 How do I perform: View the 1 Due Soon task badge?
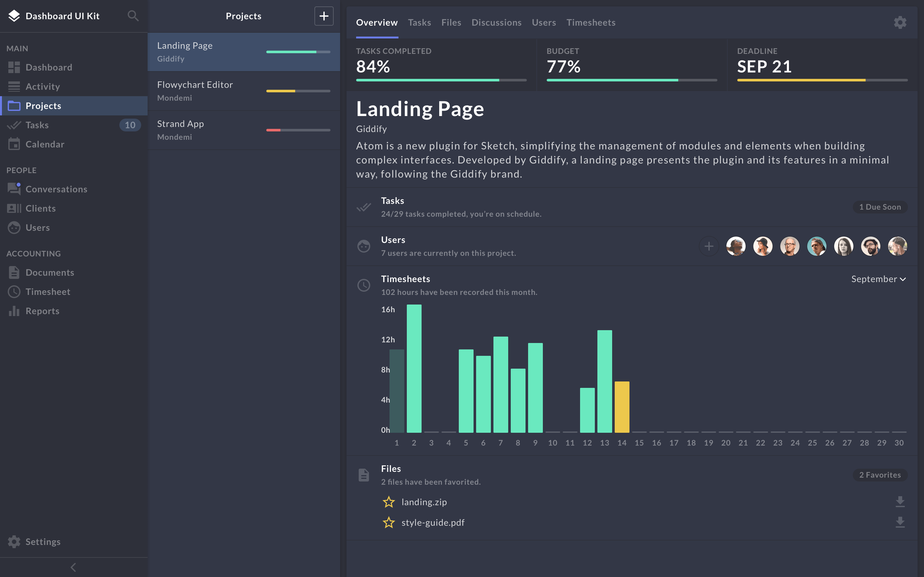880,206
